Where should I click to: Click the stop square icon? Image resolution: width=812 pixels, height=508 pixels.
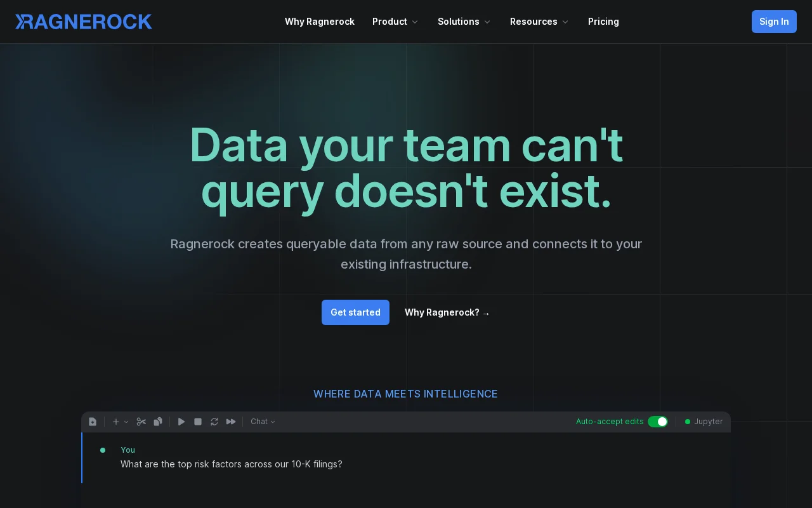click(198, 422)
